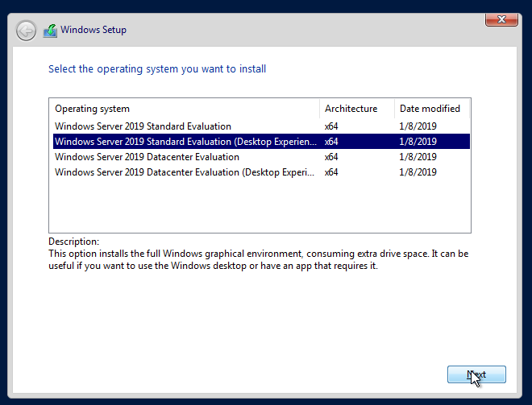Click the Next button
532x405 pixels.
point(476,374)
